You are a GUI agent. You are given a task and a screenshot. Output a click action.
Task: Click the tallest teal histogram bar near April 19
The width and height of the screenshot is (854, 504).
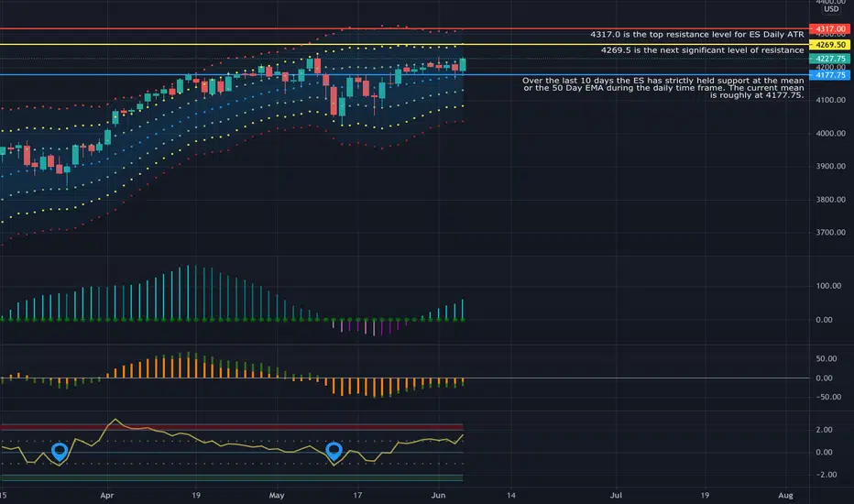pos(188,292)
